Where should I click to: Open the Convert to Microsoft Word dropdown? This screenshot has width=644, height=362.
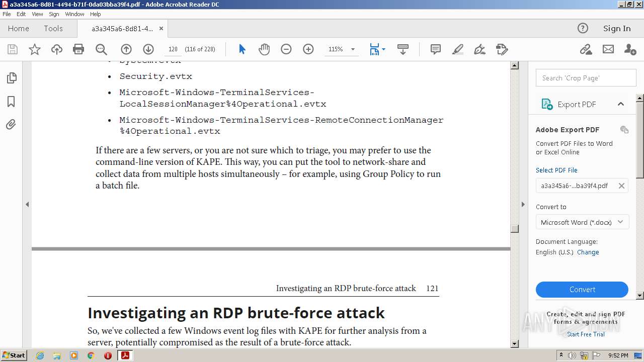click(x=582, y=222)
